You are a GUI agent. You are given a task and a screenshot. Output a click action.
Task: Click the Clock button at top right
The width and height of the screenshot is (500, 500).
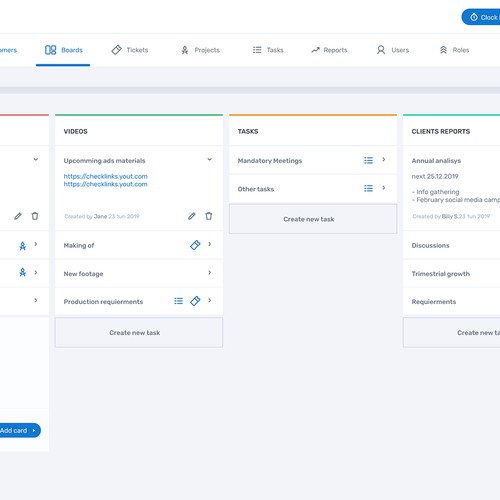click(x=481, y=17)
